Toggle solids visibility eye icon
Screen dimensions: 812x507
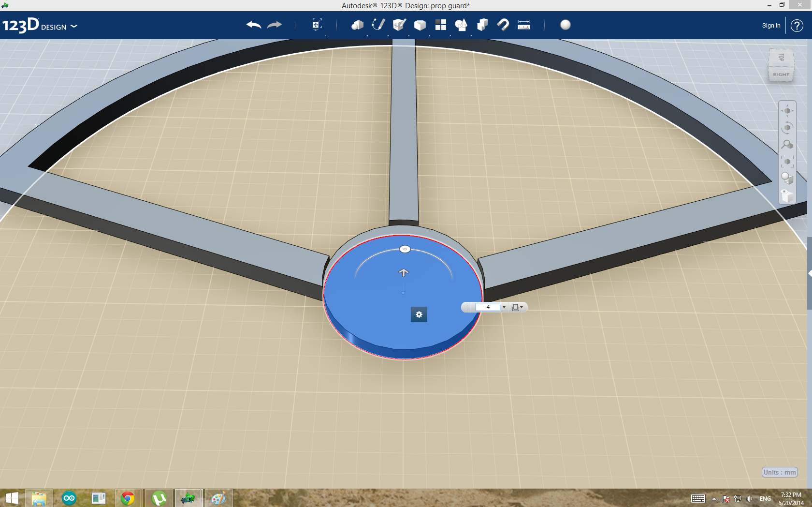787,195
